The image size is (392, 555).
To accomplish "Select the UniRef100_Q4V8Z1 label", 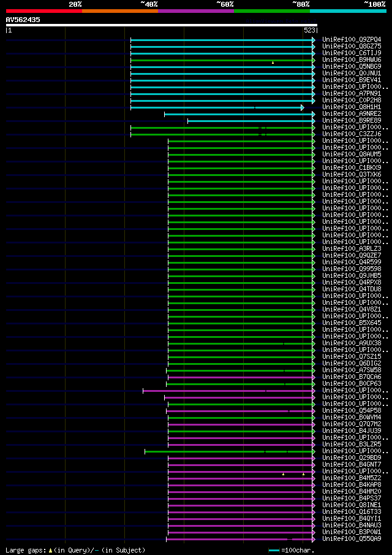I will coord(352,310).
